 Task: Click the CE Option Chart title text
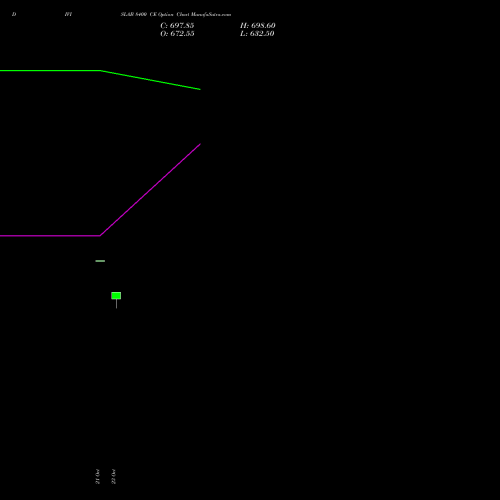tap(176, 14)
